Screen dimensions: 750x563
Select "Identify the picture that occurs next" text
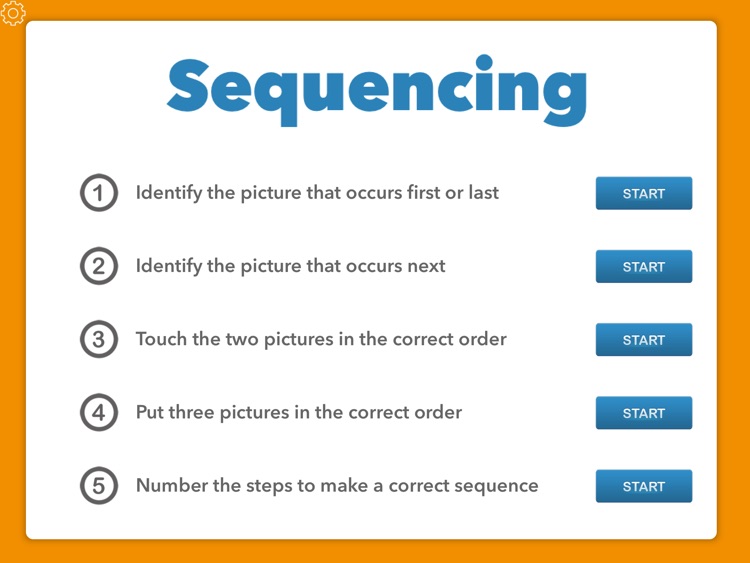(290, 266)
